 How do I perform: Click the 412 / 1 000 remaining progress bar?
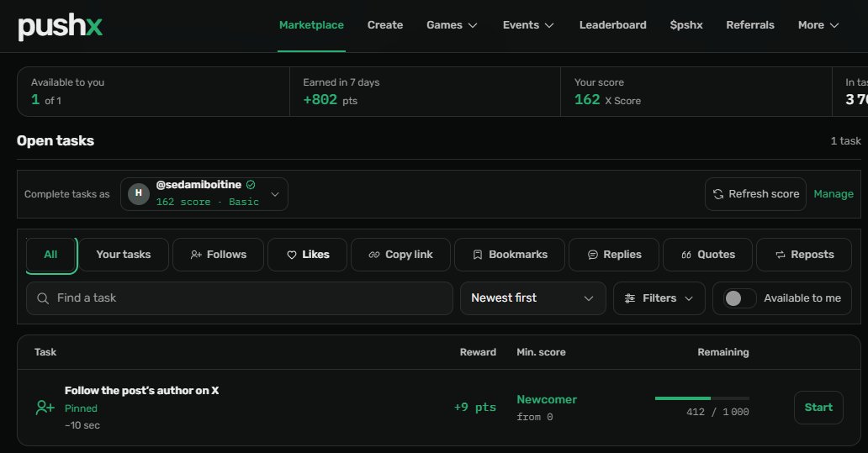(x=702, y=398)
